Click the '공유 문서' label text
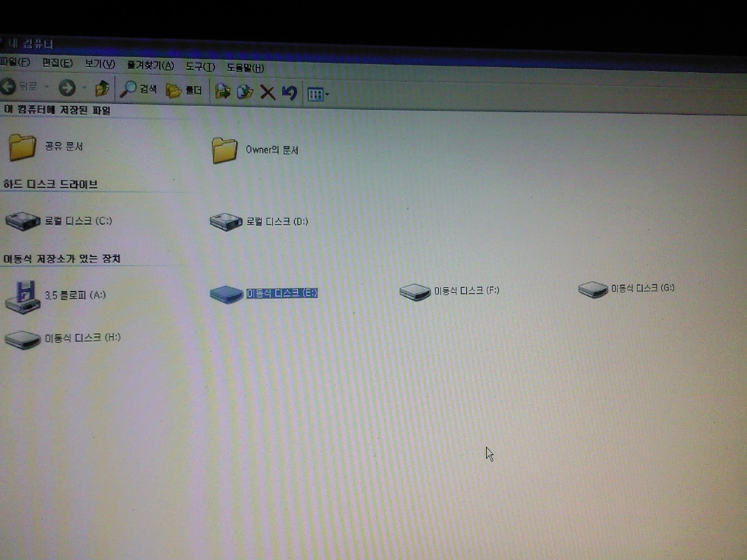Image resolution: width=747 pixels, height=560 pixels. pos(64,146)
